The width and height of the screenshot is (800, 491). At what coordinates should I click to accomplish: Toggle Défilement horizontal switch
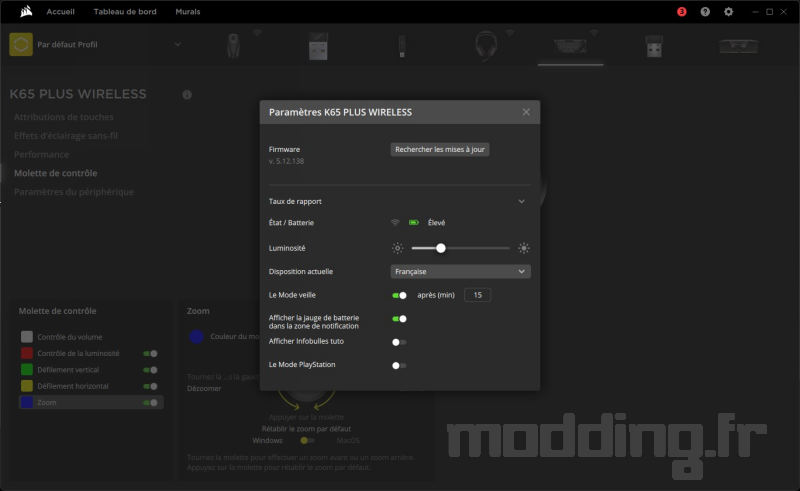(151, 386)
